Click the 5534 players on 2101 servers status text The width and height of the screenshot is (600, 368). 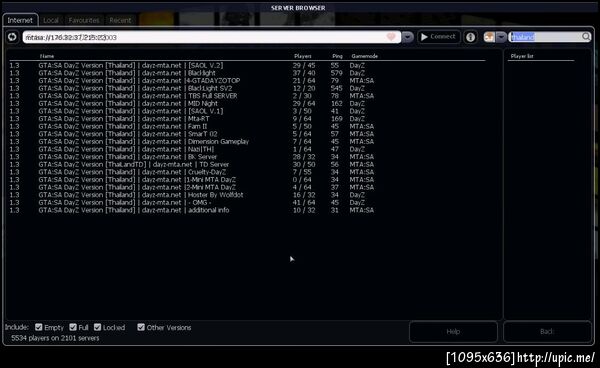click(x=55, y=338)
